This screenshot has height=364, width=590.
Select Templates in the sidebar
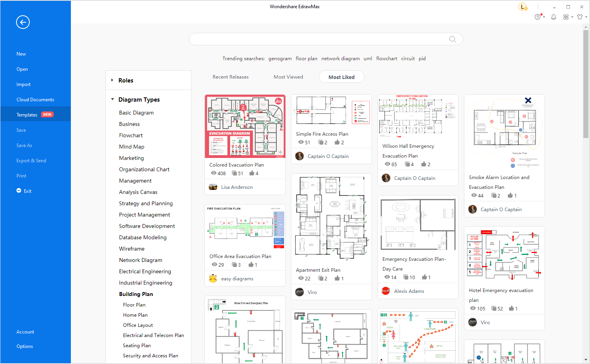click(36, 115)
